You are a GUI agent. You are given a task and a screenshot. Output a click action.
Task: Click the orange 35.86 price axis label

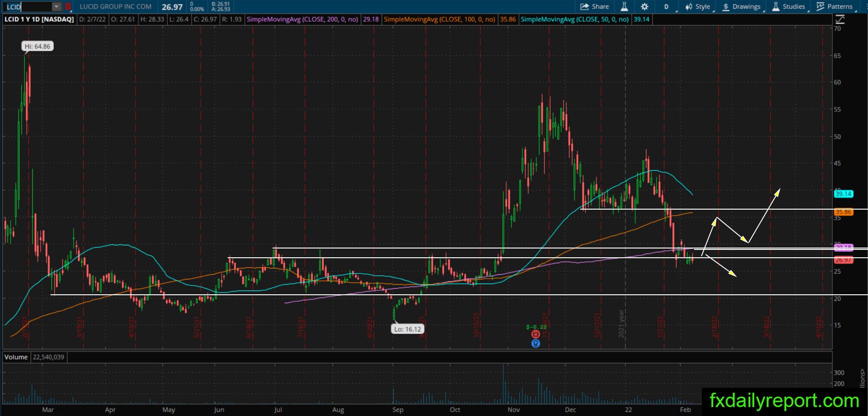tap(843, 212)
